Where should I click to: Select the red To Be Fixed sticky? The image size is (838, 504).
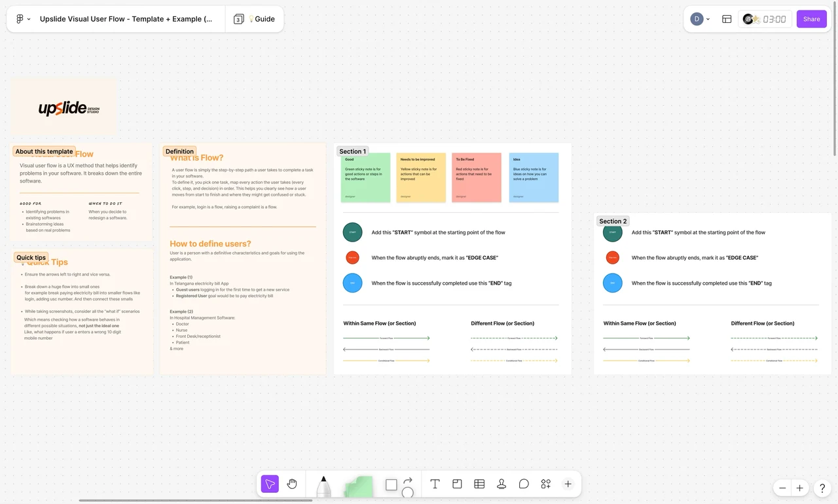tap(477, 177)
